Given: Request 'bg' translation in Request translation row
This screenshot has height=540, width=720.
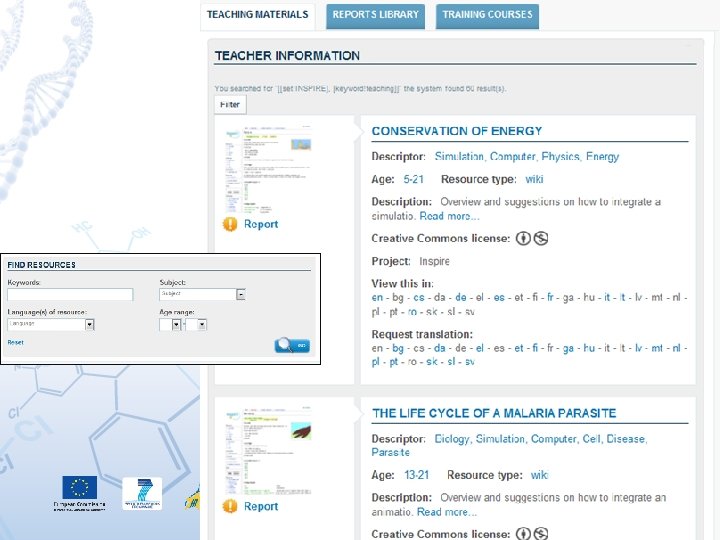Looking at the screenshot, I should [x=398, y=348].
